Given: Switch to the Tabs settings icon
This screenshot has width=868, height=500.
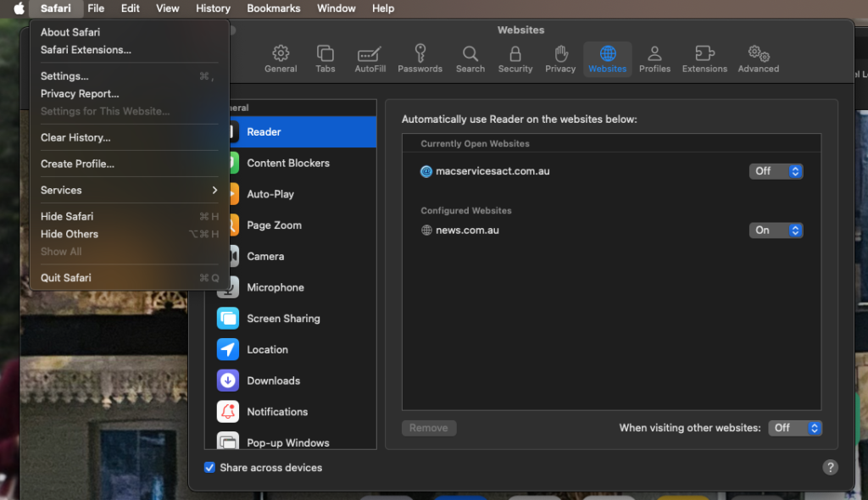Looking at the screenshot, I should tap(325, 58).
